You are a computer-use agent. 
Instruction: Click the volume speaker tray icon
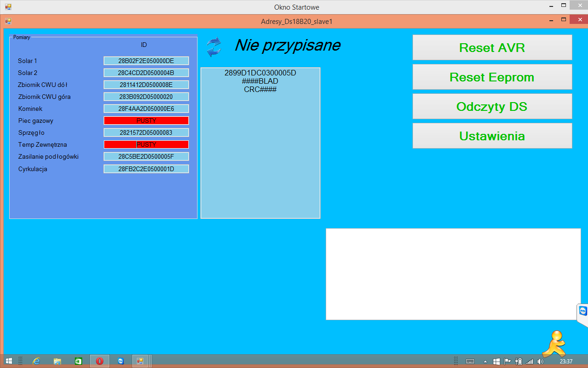pyautogui.click(x=540, y=361)
